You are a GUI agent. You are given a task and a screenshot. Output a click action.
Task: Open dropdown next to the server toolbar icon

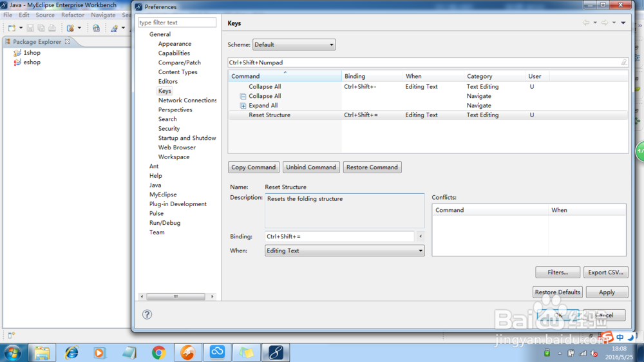click(79, 28)
